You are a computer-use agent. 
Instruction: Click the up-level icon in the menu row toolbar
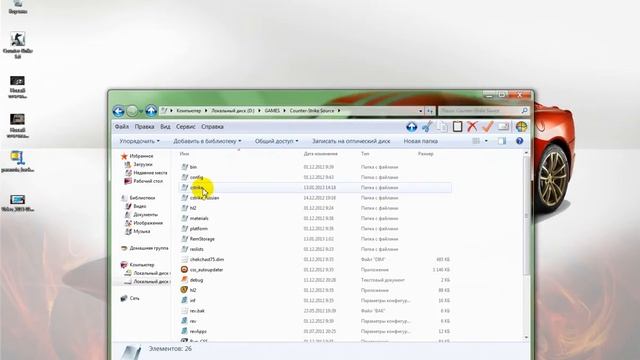coord(411,127)
